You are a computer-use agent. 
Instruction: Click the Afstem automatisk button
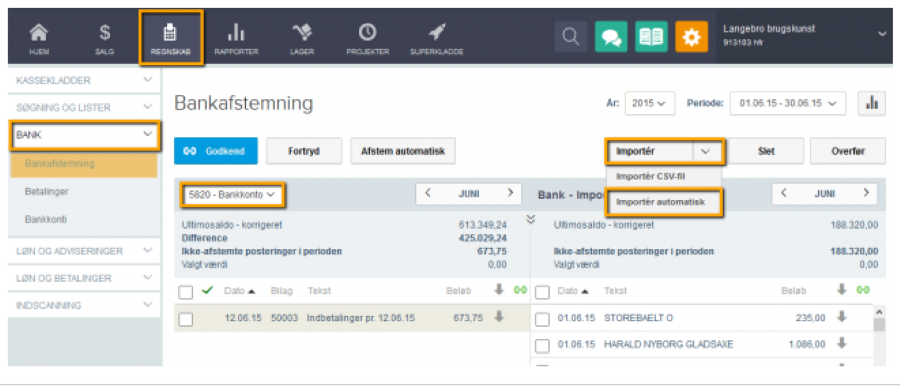pos(403,152)
